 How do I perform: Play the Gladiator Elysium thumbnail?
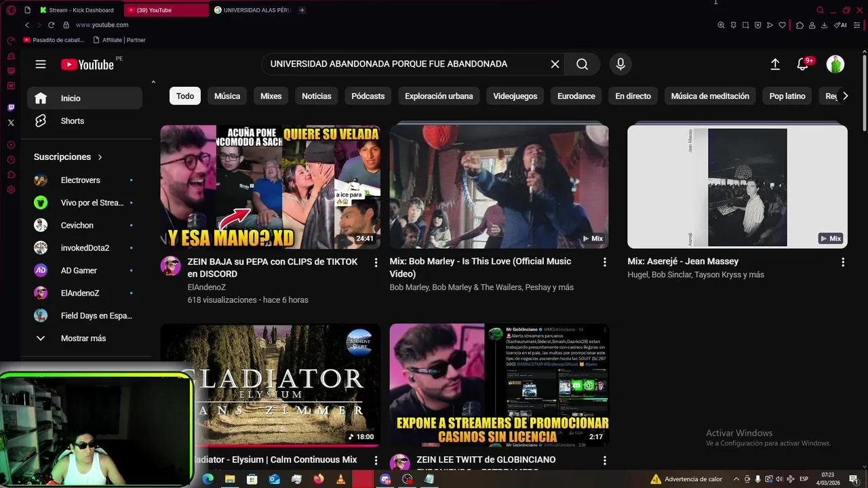270,385
